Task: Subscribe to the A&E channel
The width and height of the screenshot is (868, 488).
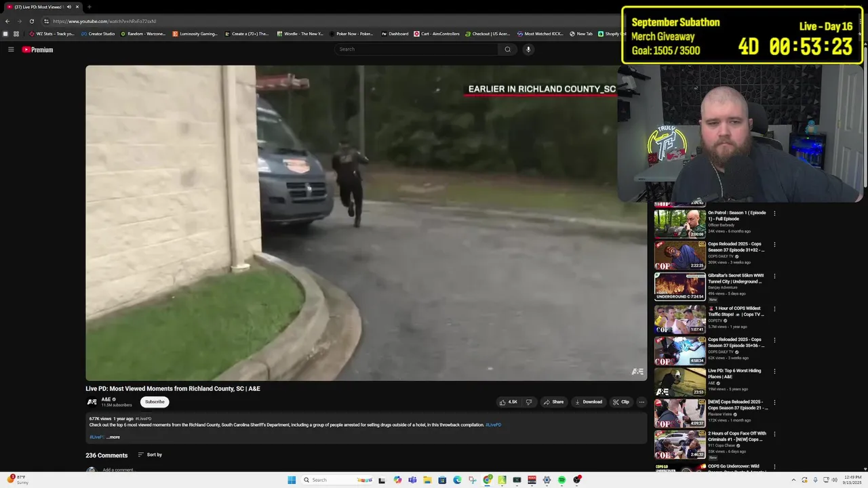Action: [155, 402]
